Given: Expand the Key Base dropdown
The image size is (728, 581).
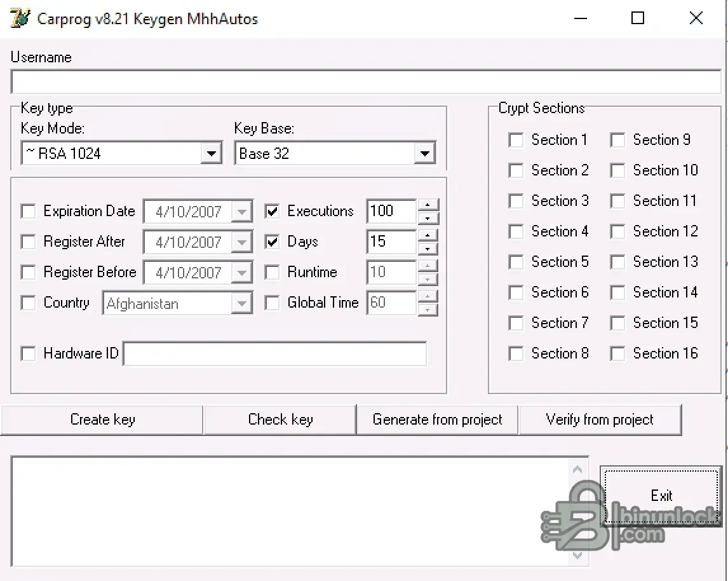Looking at the screenshot, I should click(425, 154).
